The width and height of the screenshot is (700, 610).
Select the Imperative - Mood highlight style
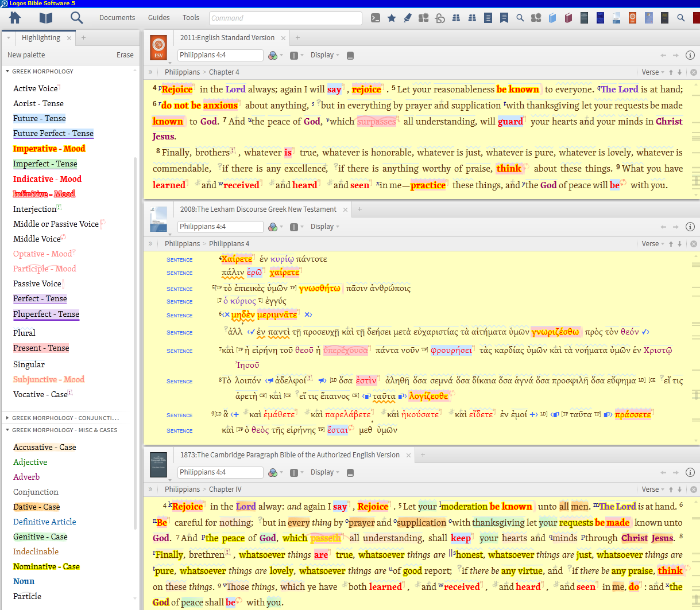[x=49, y=149]
